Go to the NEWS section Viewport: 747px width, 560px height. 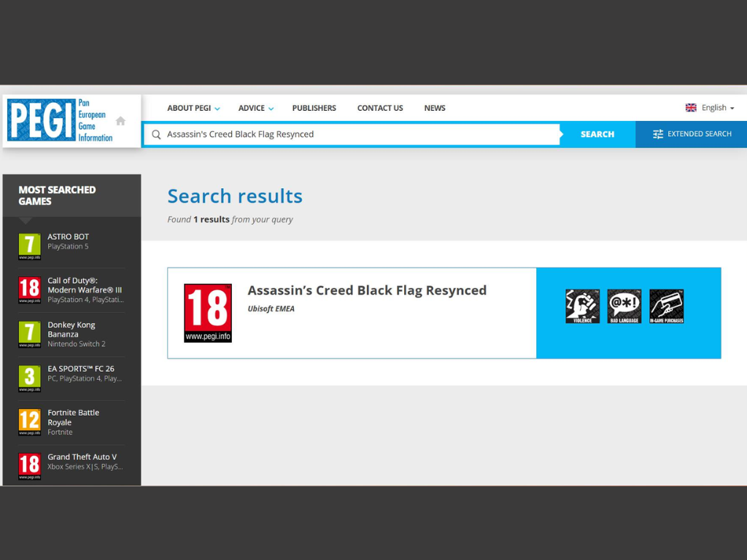pyautogui.click(x=435, y=108)
